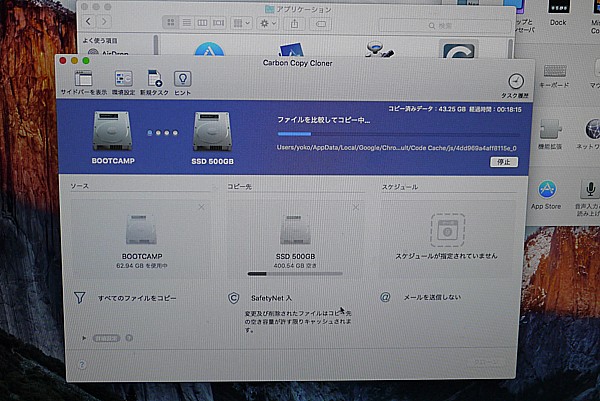Open Keyboard (キーボード) preference pane

point(554,76)
